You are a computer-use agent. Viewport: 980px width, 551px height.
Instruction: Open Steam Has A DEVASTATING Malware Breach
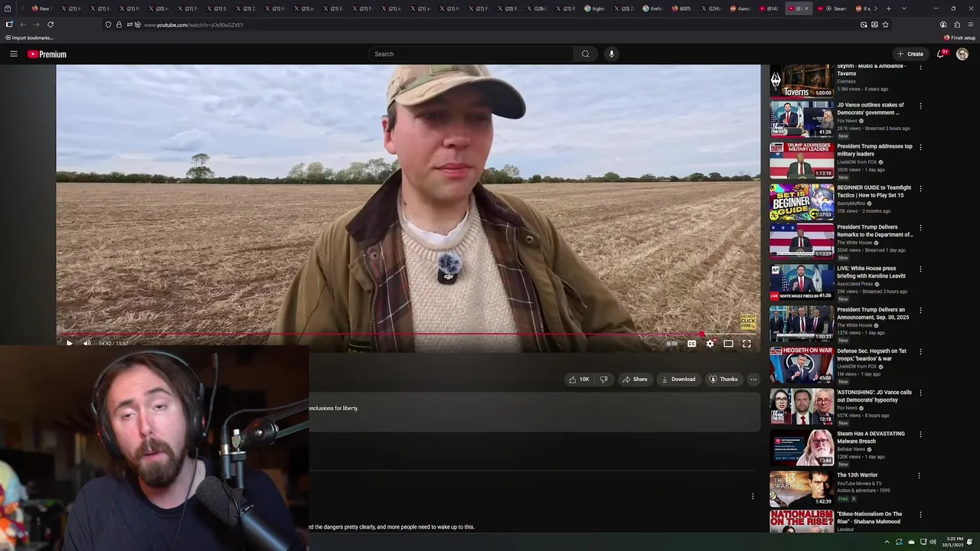point(871,437)
